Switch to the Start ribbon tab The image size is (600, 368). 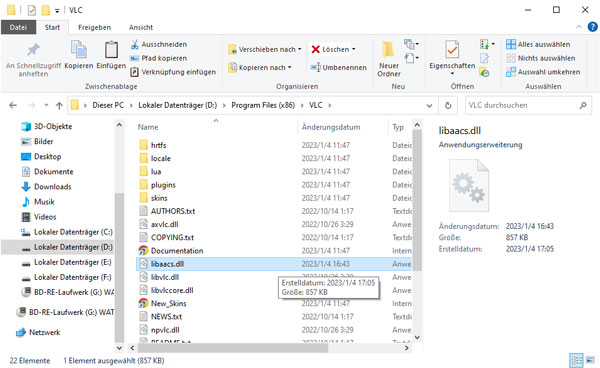(52, 27)
